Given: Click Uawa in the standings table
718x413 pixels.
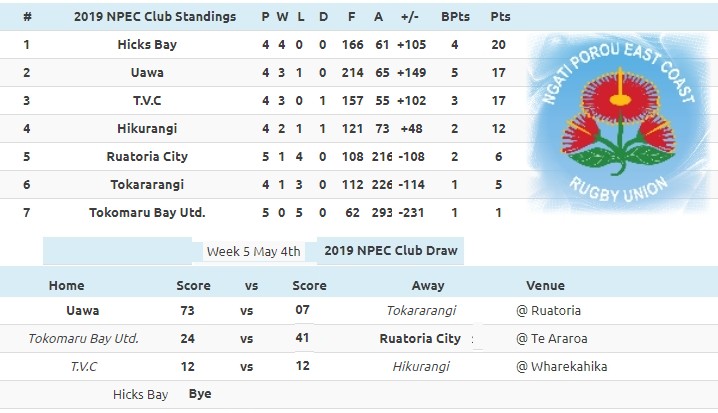Looking at the screenshot, I should pyautogui.click(x=146, y=73).
